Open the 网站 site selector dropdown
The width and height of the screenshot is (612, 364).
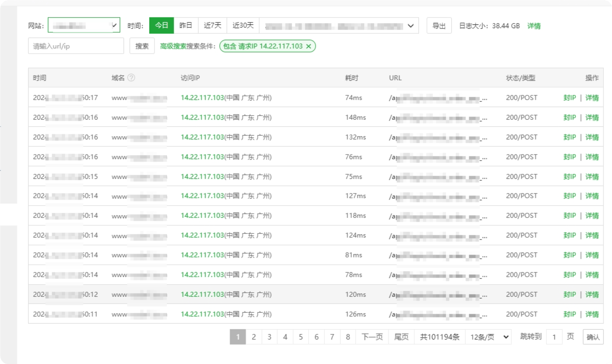tap(84, 25)
